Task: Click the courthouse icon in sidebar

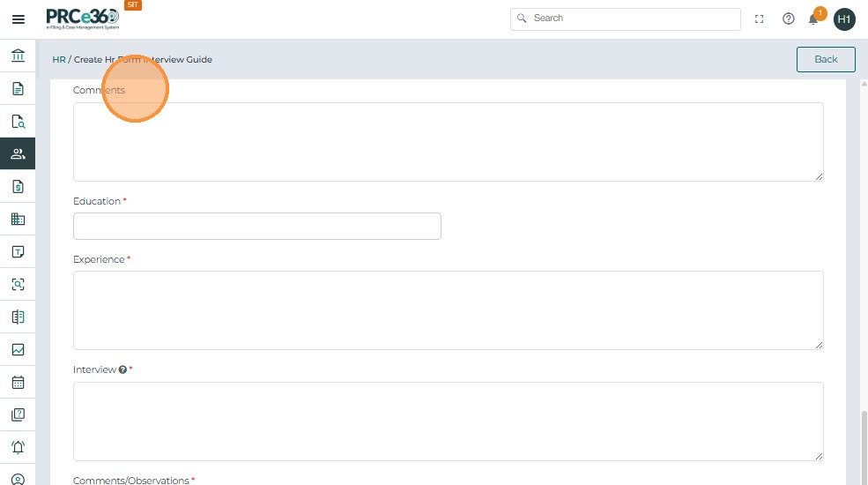Action: [18, 56]
